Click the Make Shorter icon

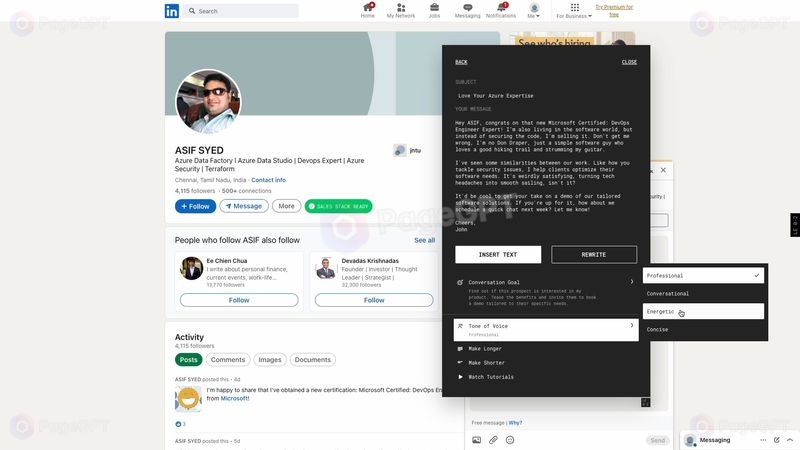pos(460,362)
